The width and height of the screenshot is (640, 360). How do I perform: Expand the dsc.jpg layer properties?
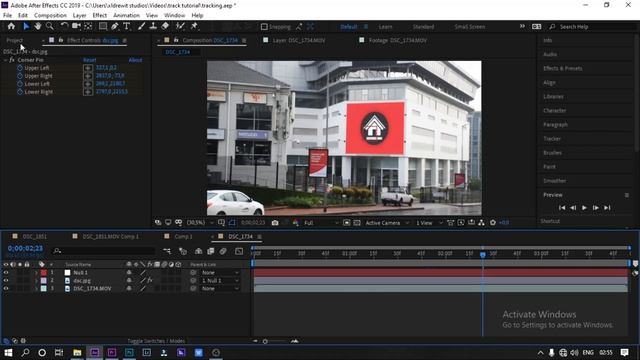[x=36, y=280]
